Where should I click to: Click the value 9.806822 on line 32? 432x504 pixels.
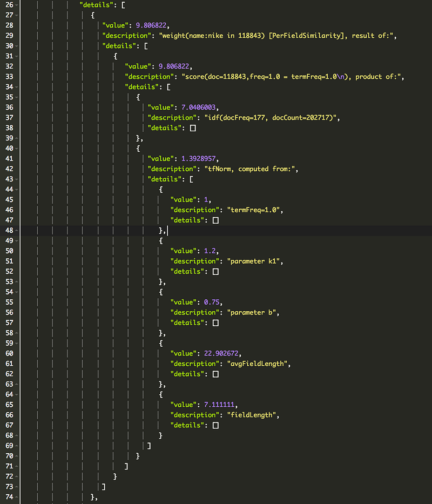click(x=174, y=66)
